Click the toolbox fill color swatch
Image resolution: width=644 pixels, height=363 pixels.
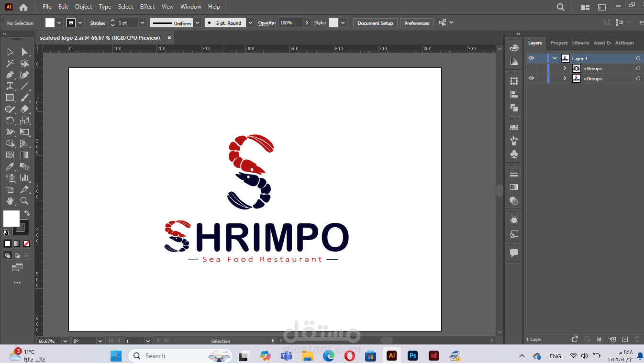coord(11,218)
